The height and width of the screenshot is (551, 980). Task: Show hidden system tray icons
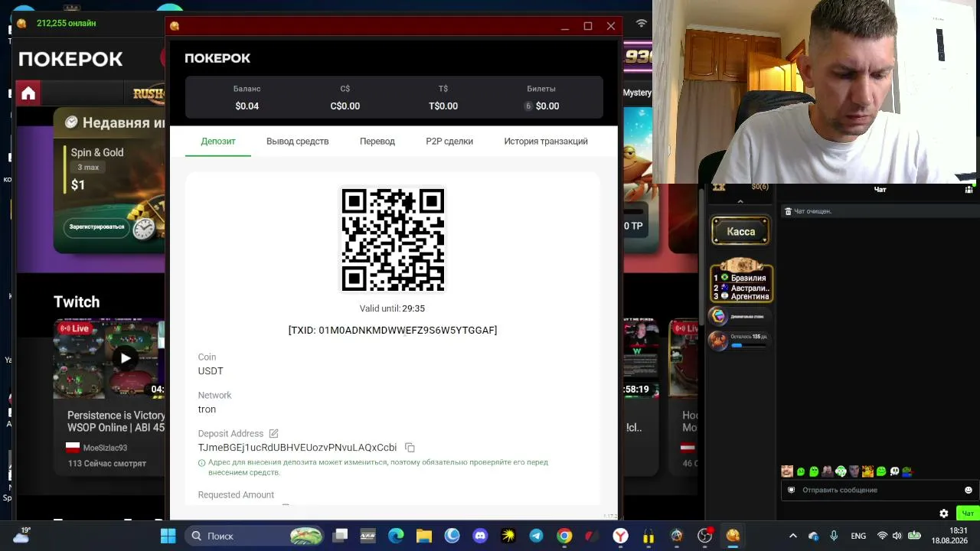pyautogui.click(x=793, y=536)
